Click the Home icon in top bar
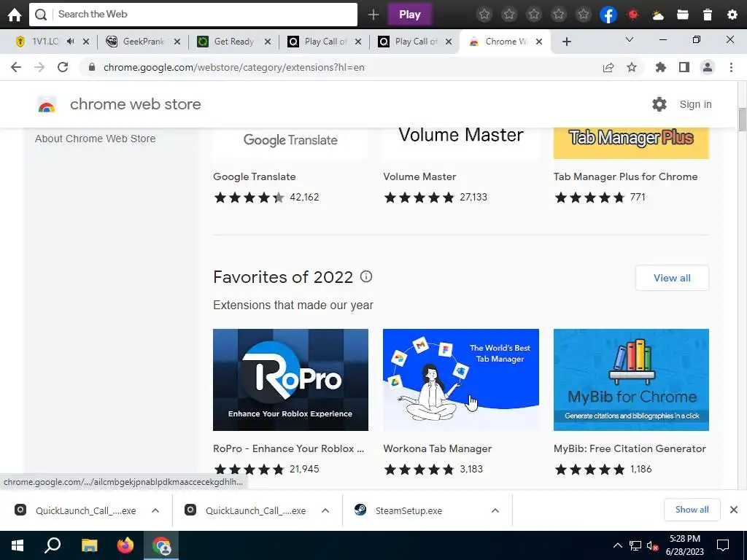This screenshot has height=560, width=747. [15, 15]
